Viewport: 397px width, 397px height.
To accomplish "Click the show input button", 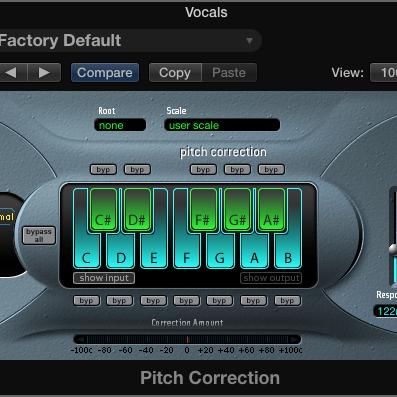I will point(104,278).
